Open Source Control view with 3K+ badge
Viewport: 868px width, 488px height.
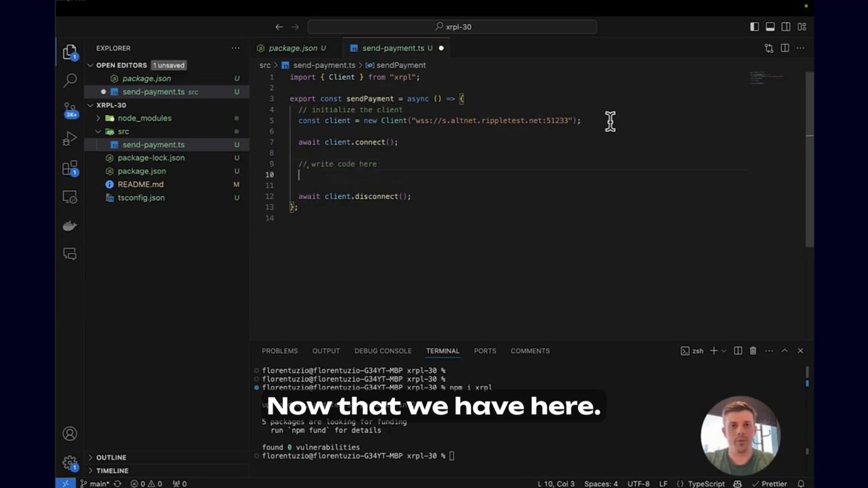pyautogui.click(x=70, y=109)
